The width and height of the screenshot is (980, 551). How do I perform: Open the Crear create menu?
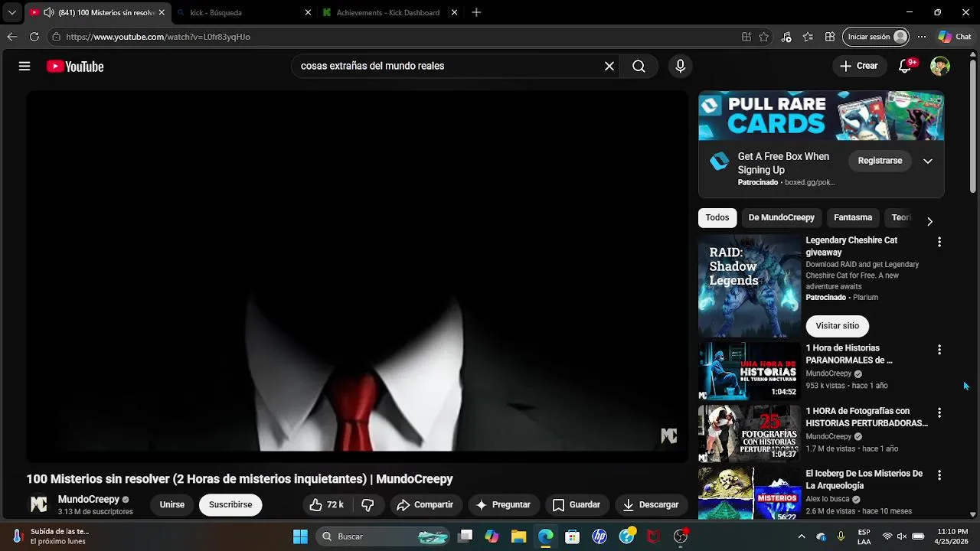[x=859, y=67]
